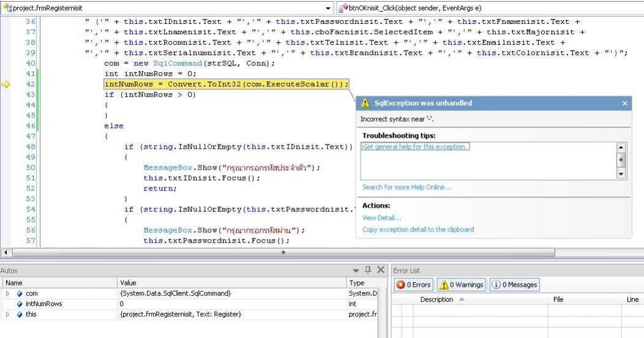The image size is (644, 338).
Task: Open the 'View Detail...' action link
Action: point(381,217)
